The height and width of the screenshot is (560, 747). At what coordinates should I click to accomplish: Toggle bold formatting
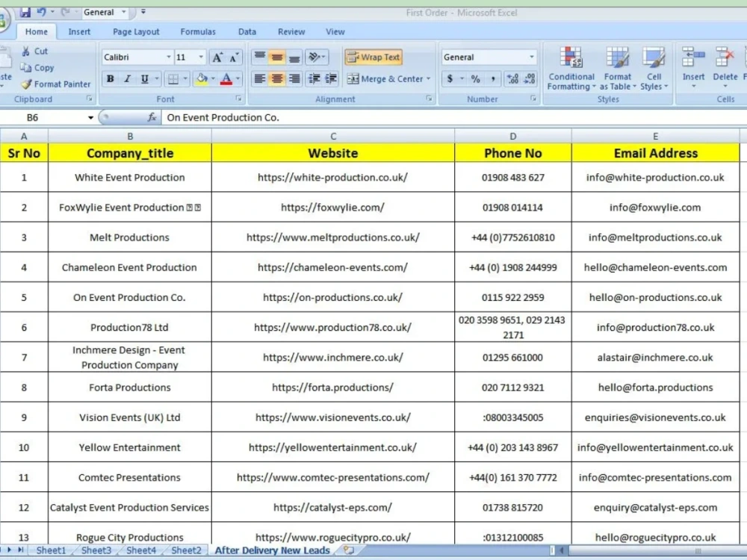[x=111, y=78]
